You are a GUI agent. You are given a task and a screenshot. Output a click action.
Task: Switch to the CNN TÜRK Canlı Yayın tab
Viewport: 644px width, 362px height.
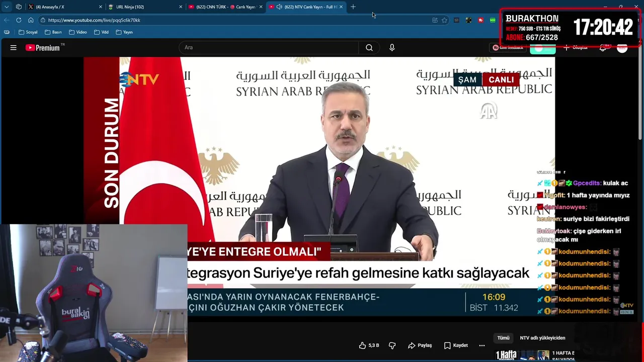tap(225, 7)
